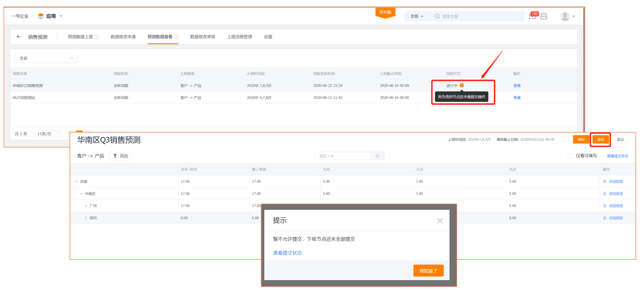Click the lock icon in 总部 row

pyautogui.click(x=605, y=181)
